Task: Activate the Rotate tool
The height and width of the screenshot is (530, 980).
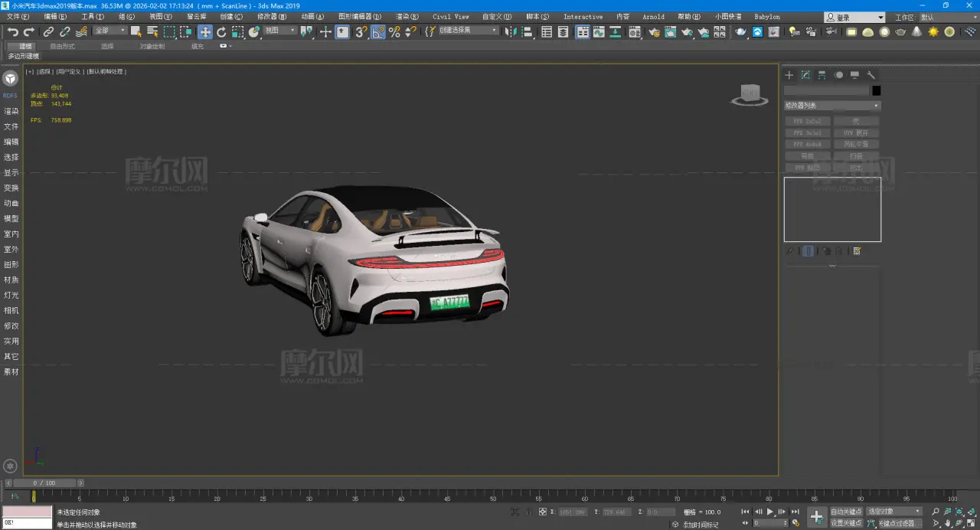Action: (x=221, y=31)
